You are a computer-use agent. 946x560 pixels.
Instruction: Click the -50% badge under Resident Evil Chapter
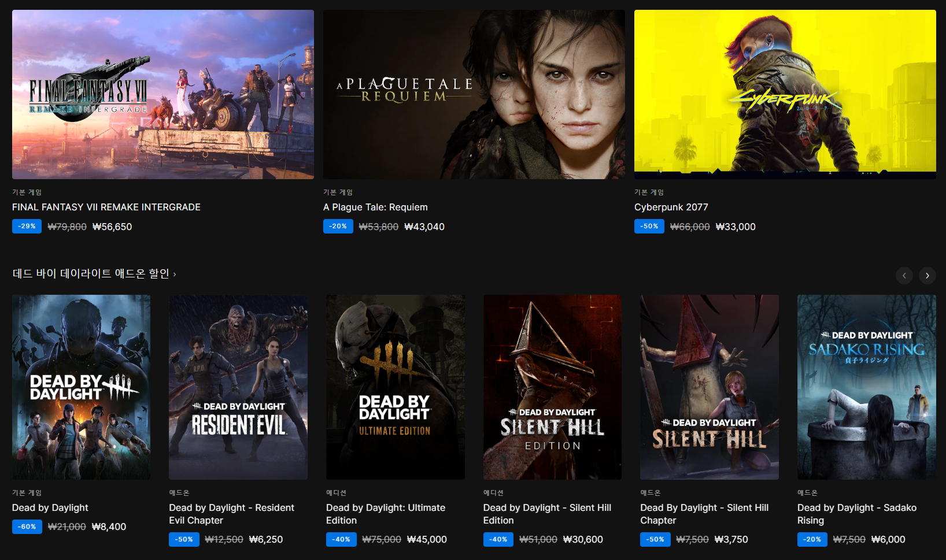coord(184,539)
